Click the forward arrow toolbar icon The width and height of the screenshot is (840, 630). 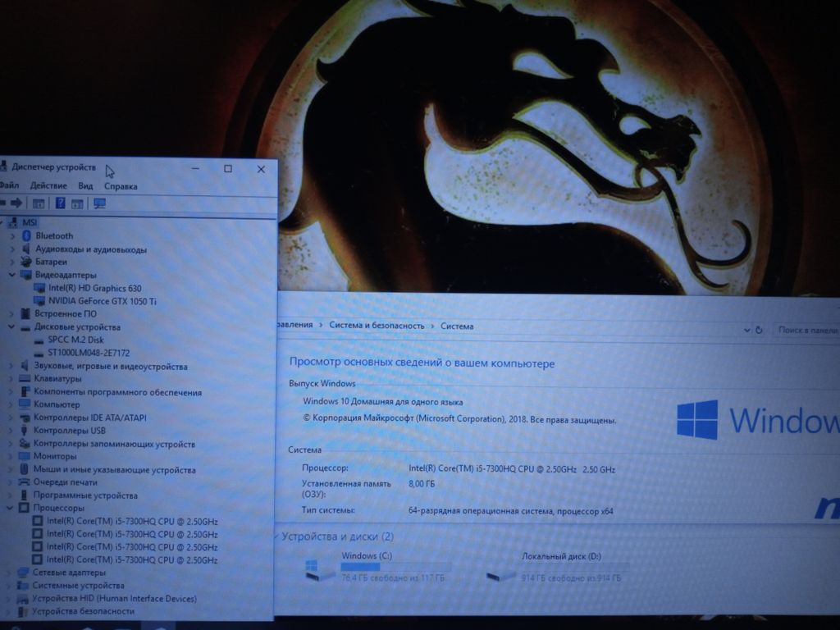(16, 203)
